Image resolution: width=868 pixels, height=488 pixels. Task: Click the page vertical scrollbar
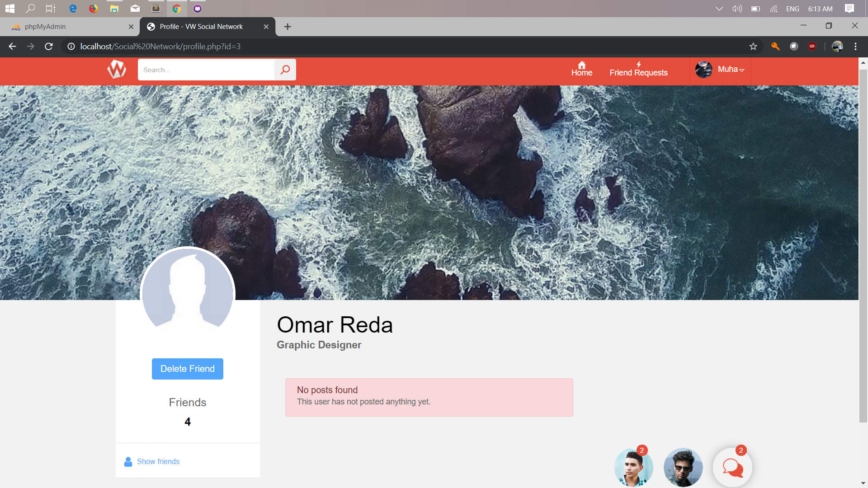pos(863,246)
